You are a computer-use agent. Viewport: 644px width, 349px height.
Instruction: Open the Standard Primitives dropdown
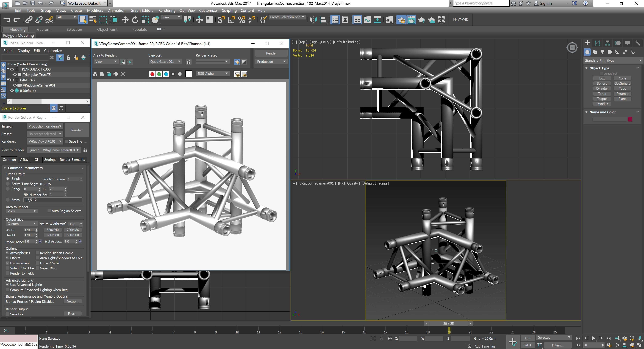[x=613, y=60]
